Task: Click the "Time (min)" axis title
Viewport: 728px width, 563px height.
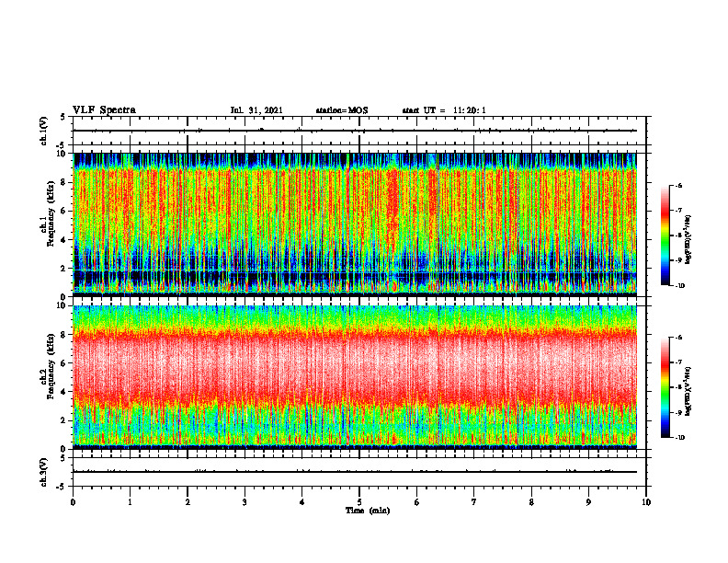Action: [368, 511]
